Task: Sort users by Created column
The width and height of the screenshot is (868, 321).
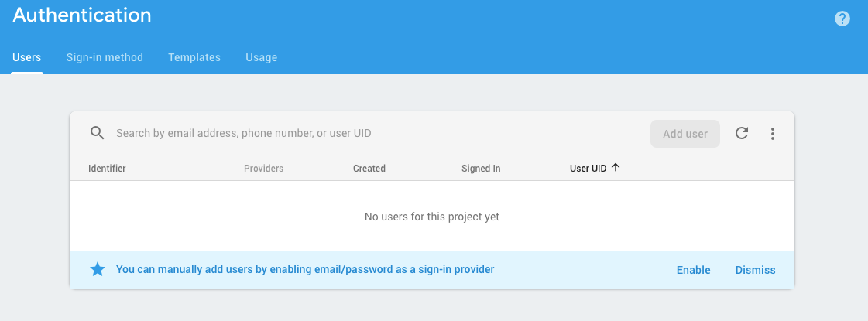Action: coord(369,169)
